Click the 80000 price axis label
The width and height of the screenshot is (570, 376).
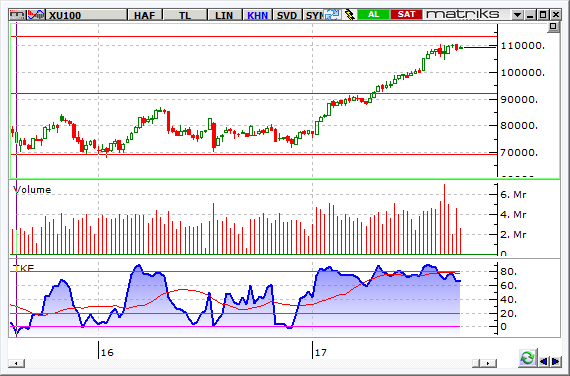coord(519,125)
